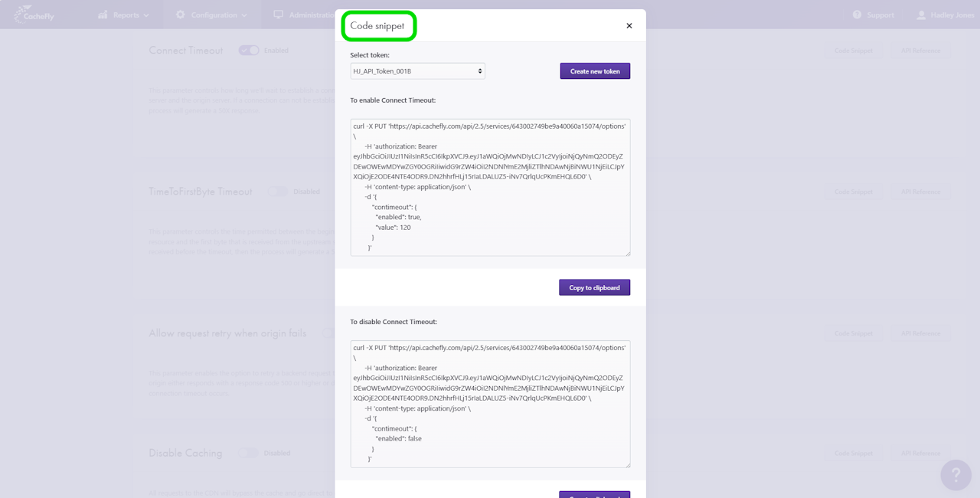Toggle the TimeToFirstByte Timeout switch

pyautogui.click(x=277, y=192)
